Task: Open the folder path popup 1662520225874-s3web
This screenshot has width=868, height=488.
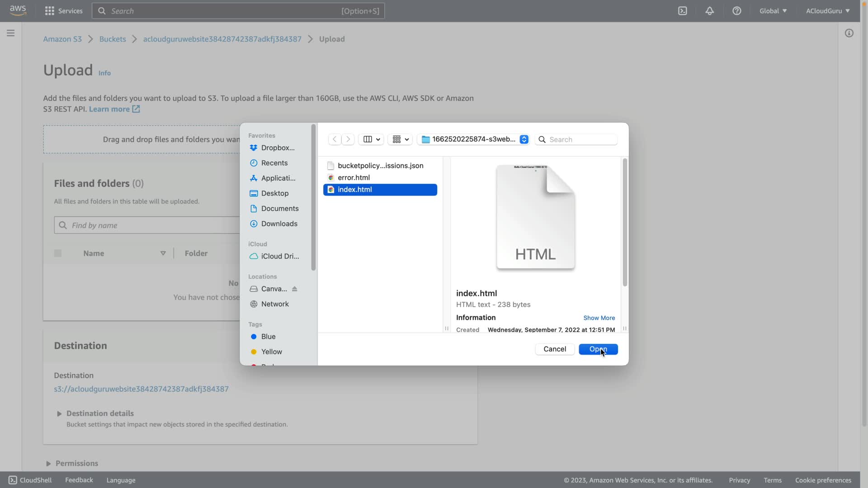Action: [474, 139]
